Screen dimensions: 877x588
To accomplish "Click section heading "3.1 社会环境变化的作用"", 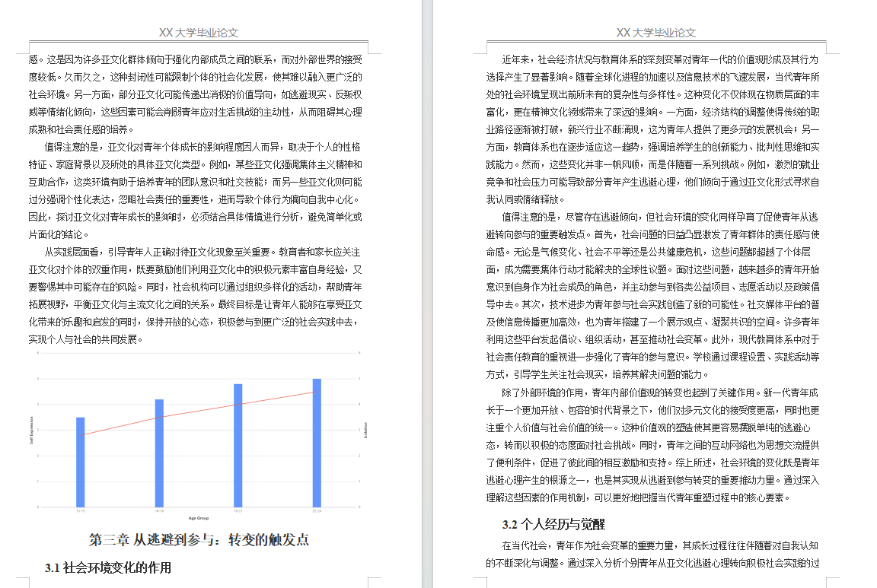I will pos(108,568).
